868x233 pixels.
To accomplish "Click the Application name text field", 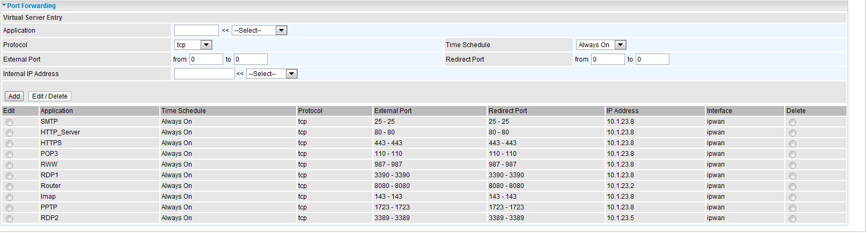I will tap(196, 31).
